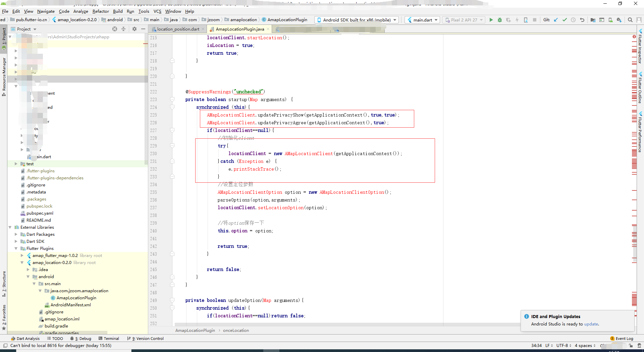Image resolution: width=644 pixels, height=352 pixels.
Task: Open Flutter Hot Reload lightning icon
Action: pos(517,20)
